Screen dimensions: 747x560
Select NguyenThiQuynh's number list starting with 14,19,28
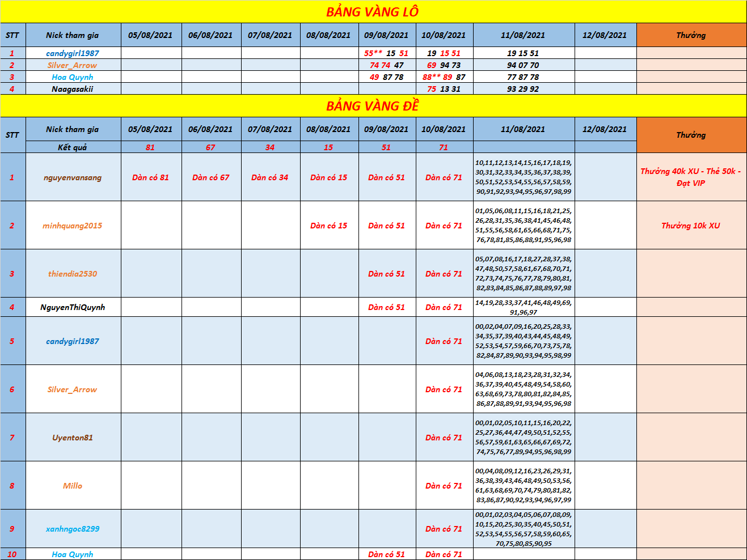(524, 307)
